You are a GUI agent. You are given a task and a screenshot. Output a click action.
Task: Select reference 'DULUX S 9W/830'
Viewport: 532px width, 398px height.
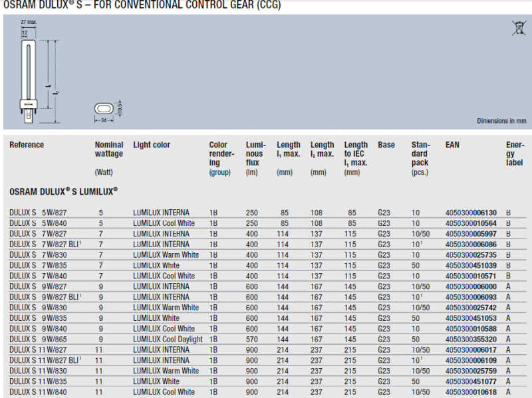coord(38,308)
